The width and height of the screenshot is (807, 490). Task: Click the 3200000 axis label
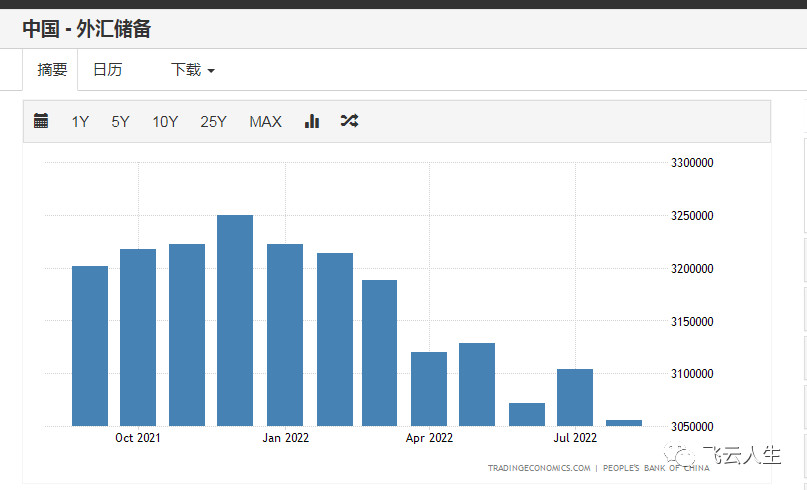coord(692,269)
